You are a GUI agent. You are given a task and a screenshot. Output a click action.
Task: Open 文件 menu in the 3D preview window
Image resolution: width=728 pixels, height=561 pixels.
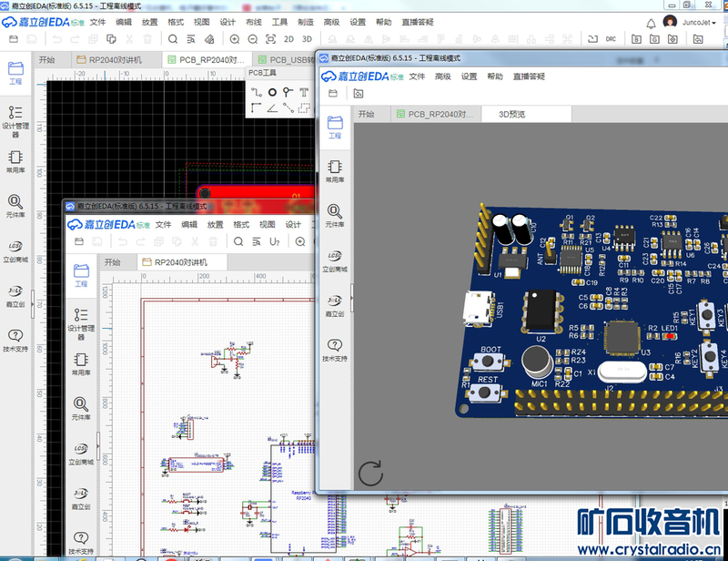418,76
